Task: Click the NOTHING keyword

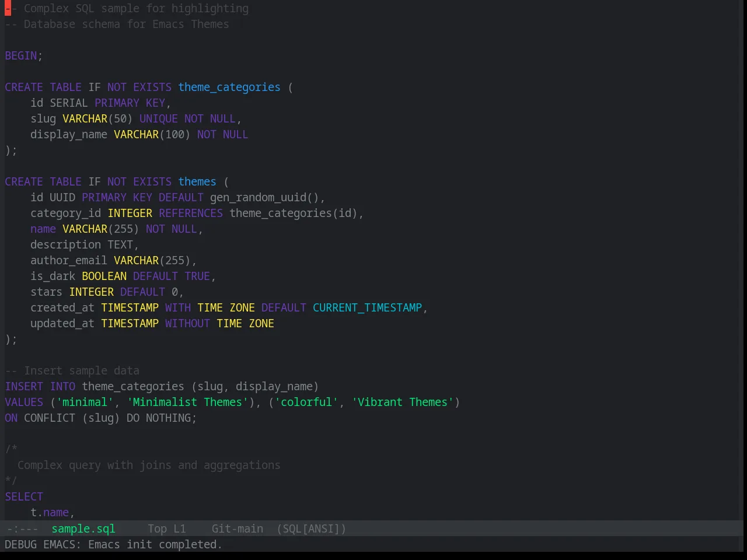Action: [169, 418]
